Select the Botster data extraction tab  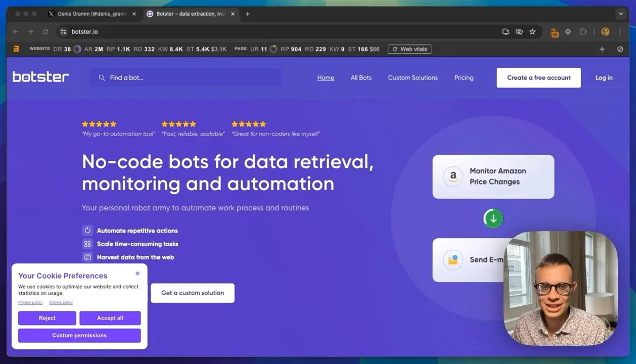(x=191, y=14)
